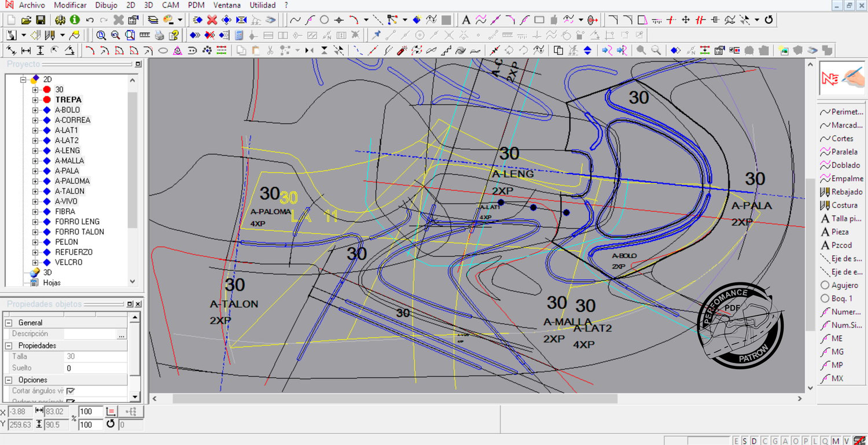Click the rectangle shape tool
Image resolution: width=868 pixels, height=445 pixels.
pos(539,20)
